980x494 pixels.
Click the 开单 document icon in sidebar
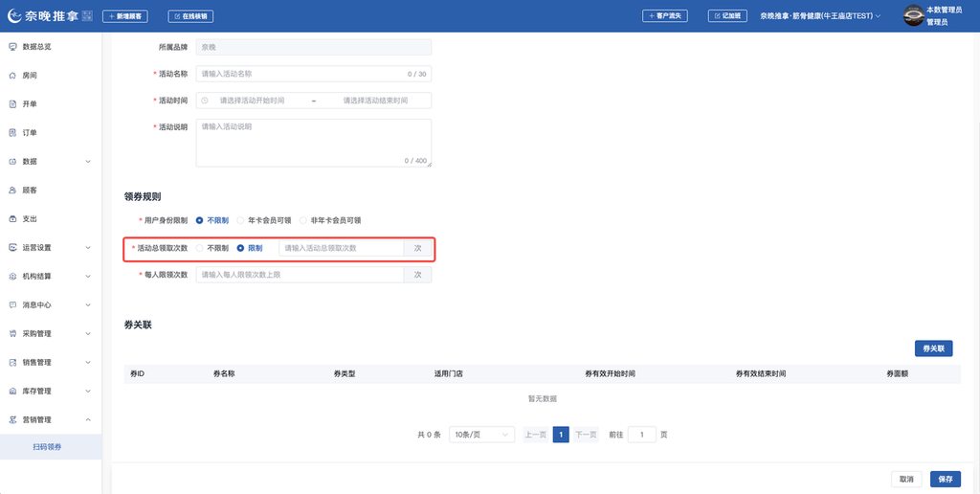12,104
